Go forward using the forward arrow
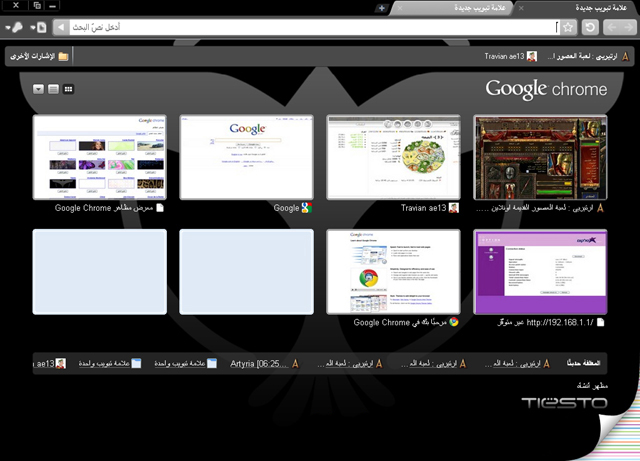 tap(628, 27)
